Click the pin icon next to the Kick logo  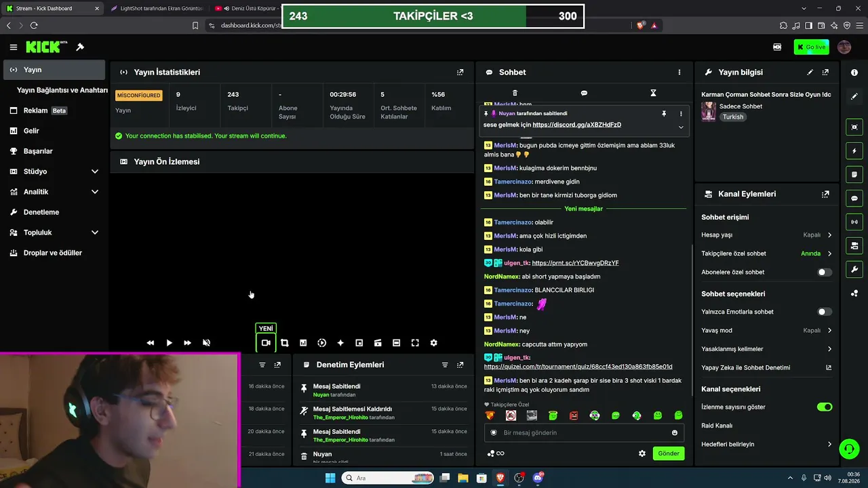click(80, 47)
